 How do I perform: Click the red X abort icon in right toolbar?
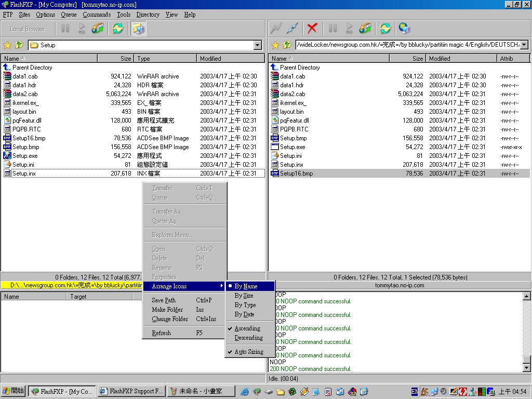point(312,29)
